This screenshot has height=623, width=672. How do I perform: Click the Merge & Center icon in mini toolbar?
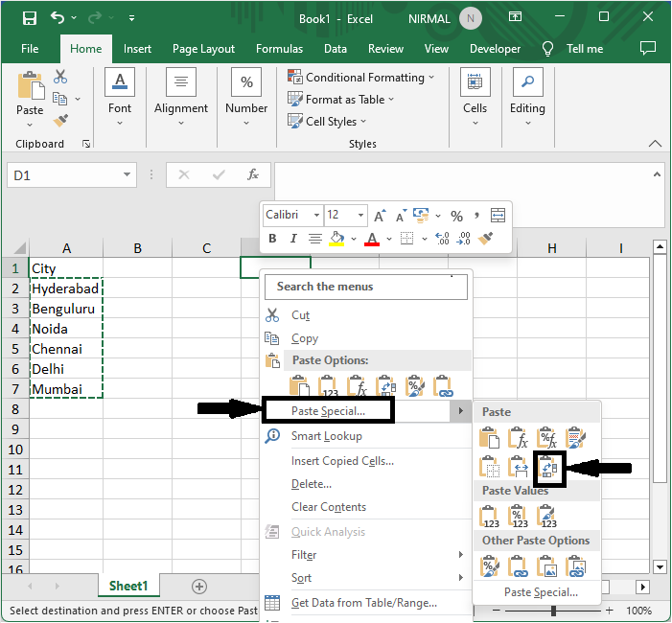(x=498, y=216)
